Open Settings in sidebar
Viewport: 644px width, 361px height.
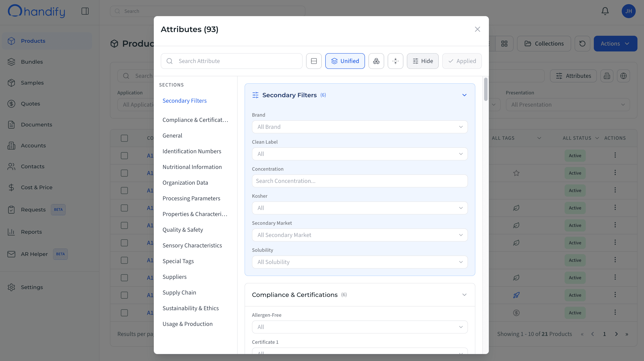(47, 287)
